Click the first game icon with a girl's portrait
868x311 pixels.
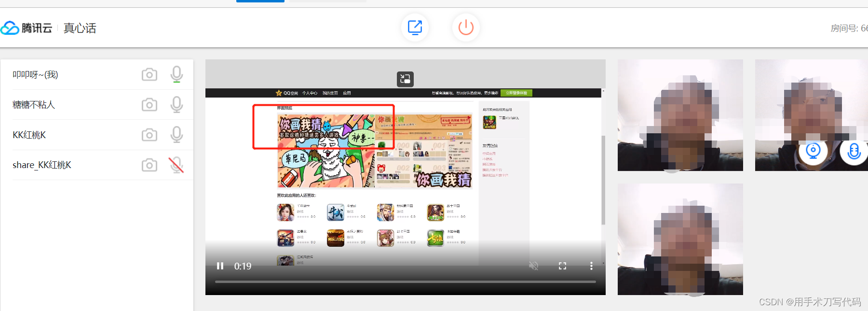[x=285, y=212]
